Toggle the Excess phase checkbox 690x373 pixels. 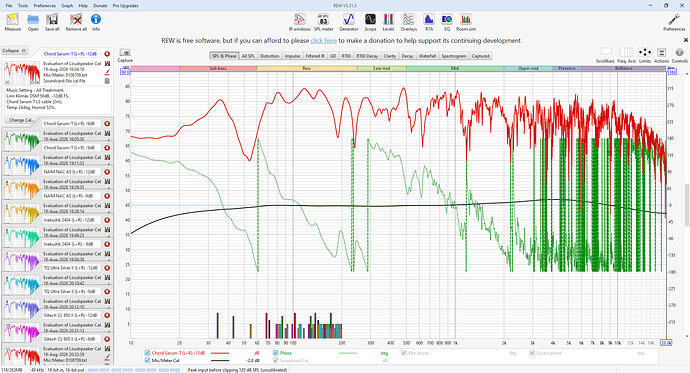tap(532, 353)
